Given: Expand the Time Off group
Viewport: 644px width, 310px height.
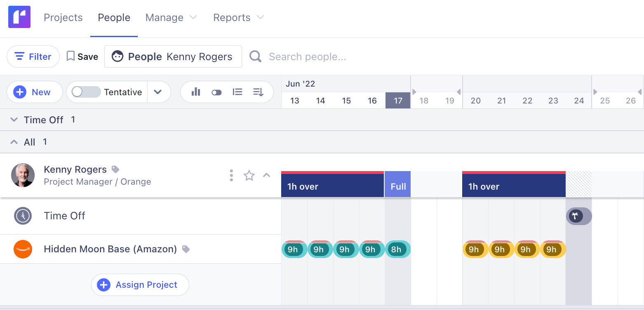Looking at the screenshot, I should pyautogui.click(x=14, y=120).
